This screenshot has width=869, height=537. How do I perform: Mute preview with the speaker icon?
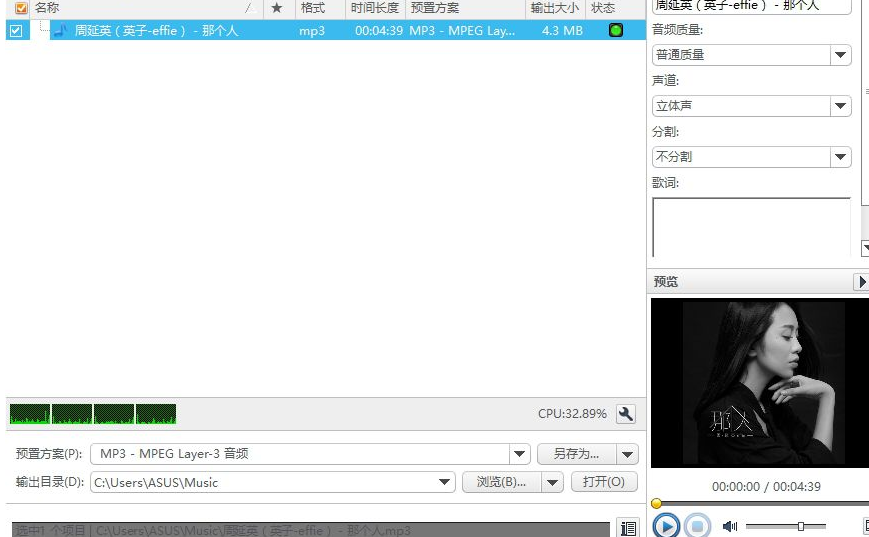[730, 526]
